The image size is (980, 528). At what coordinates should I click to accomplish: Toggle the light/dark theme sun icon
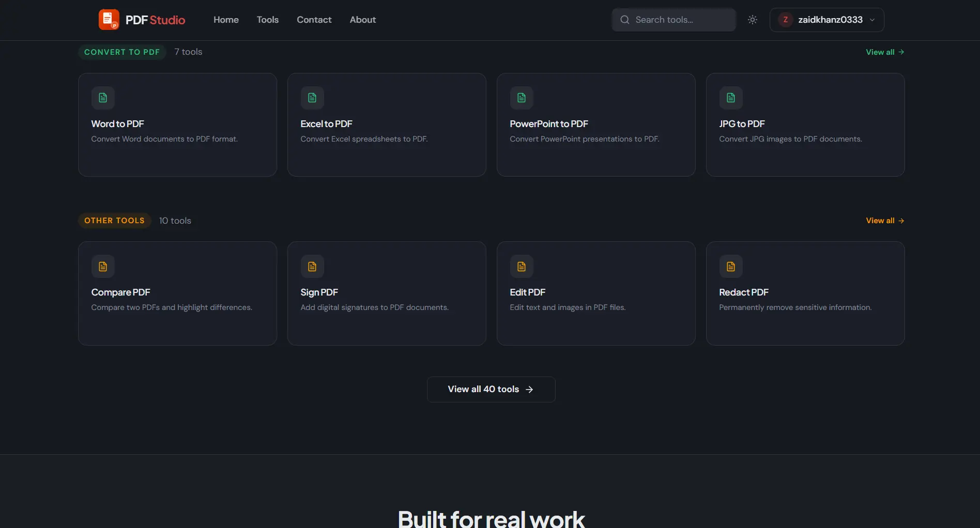coord(753,20)
